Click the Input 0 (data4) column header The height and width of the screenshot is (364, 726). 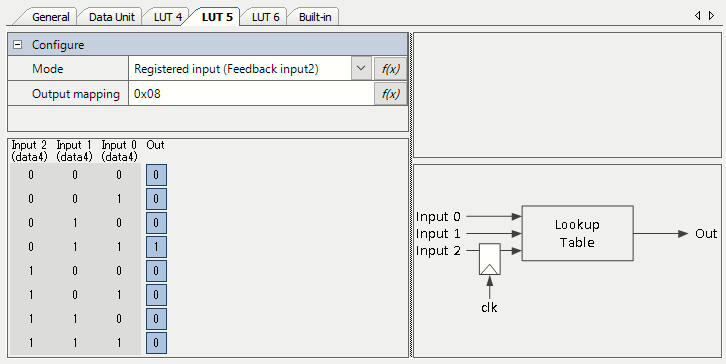click(119, 151)
